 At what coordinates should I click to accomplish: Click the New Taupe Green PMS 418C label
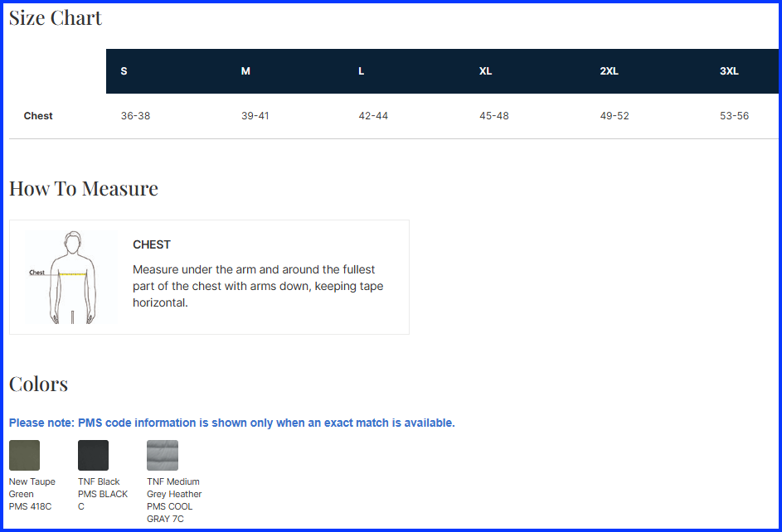32,494
